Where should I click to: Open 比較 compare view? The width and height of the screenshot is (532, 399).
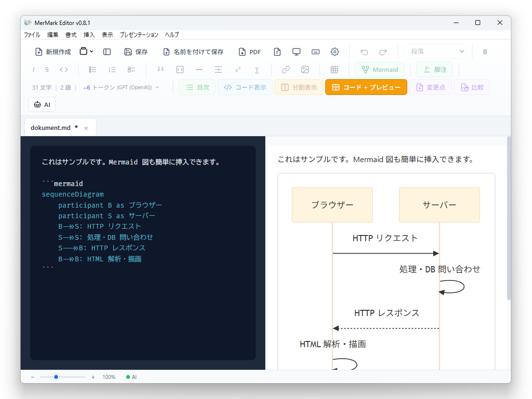tap(472, 87)
